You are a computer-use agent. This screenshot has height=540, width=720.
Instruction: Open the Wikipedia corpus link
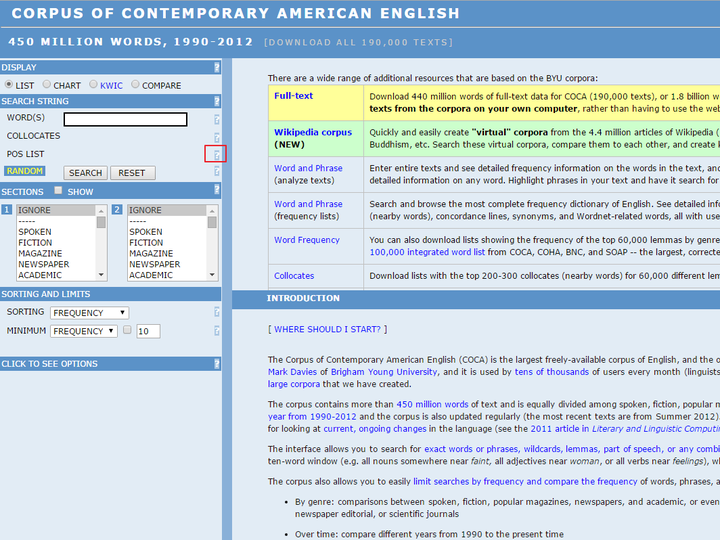pyautogui.click(x=313, y=132)
